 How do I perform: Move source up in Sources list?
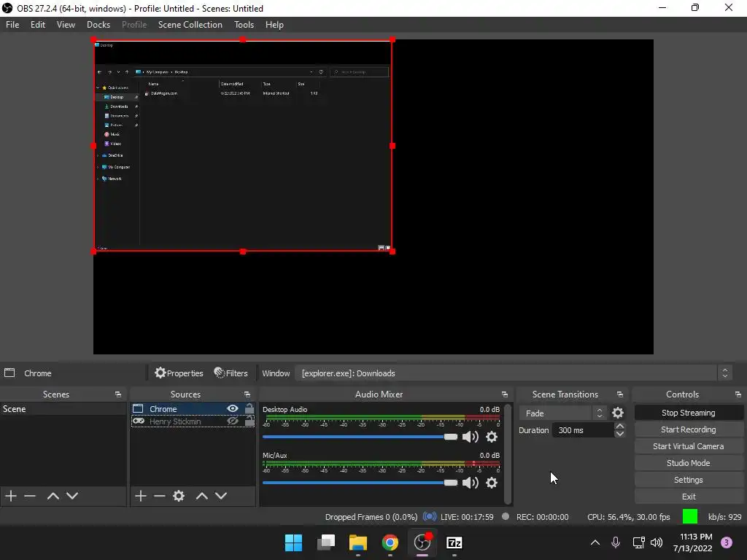coord(202,496)
